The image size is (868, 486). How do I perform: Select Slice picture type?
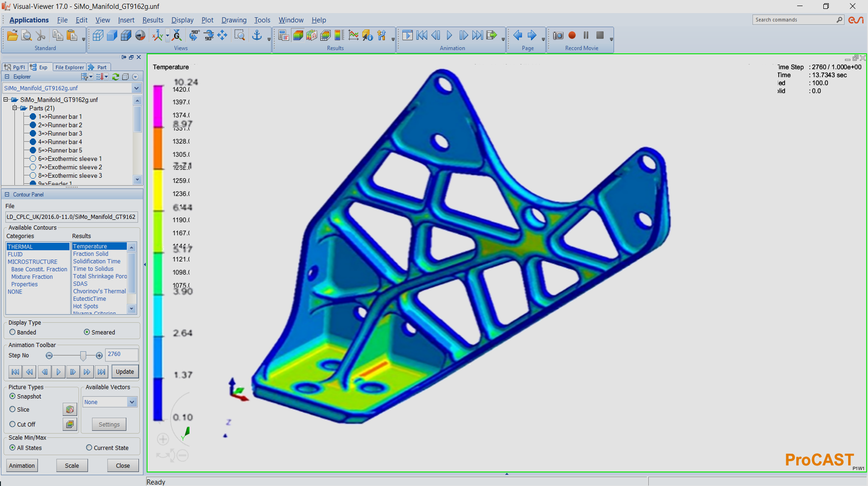point(12,410)
